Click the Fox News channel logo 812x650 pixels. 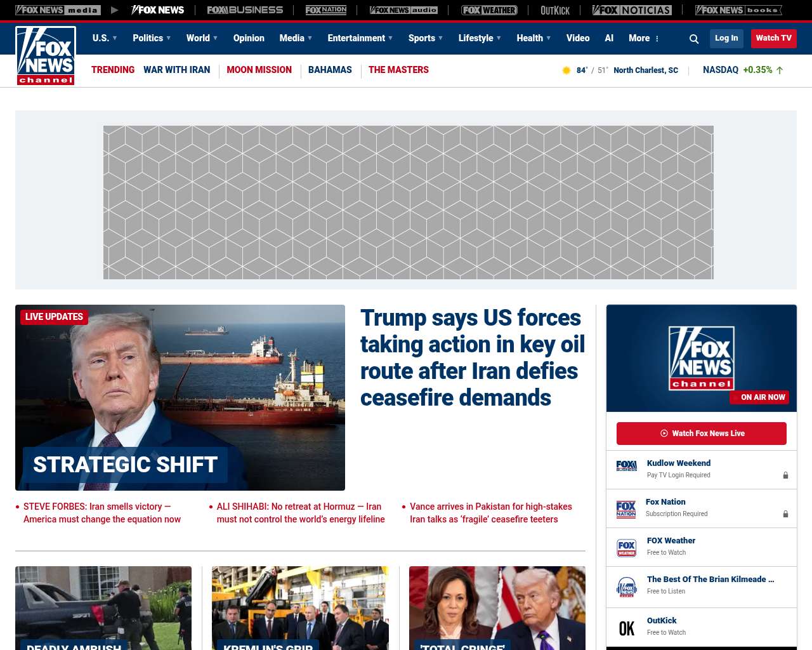tap(46, 56)
